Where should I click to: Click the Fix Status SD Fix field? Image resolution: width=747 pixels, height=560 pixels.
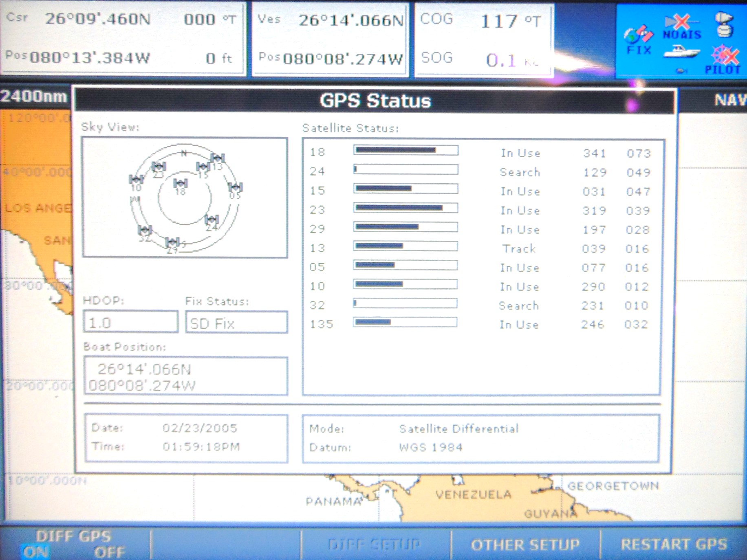coord(236,322)
